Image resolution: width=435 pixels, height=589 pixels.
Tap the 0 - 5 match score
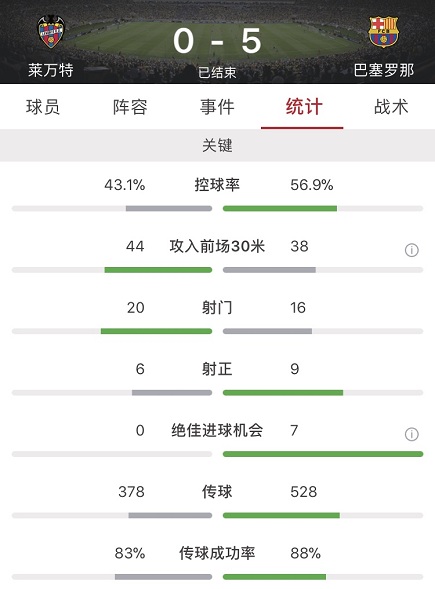(x=217, y=41)
